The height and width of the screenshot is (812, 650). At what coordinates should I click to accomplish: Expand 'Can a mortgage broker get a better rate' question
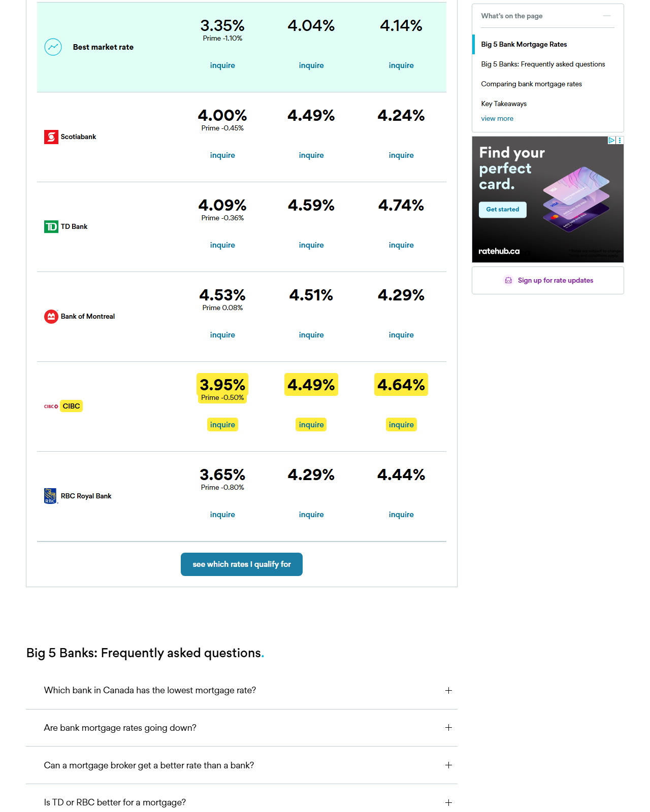pos(448,765)
